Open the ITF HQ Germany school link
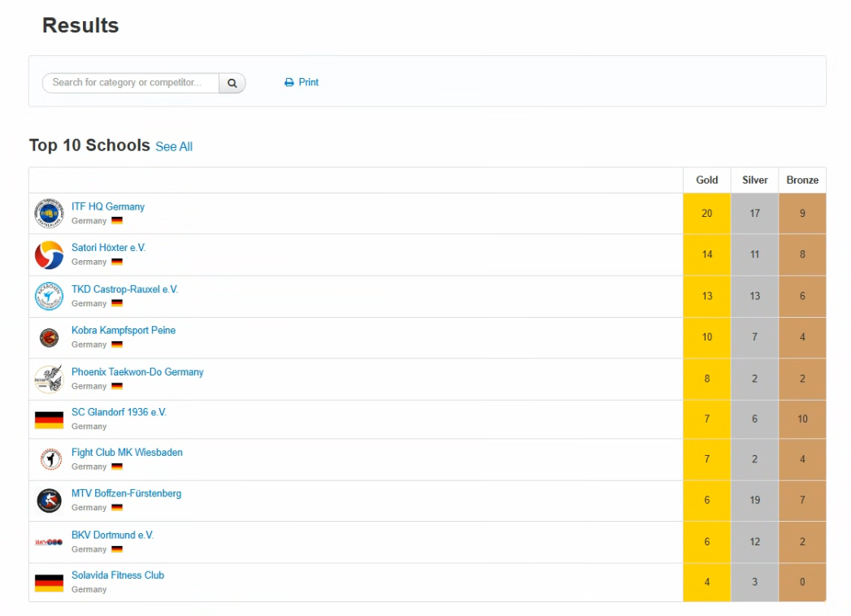This screenshot has width=851, height=616. coord(108,206)
